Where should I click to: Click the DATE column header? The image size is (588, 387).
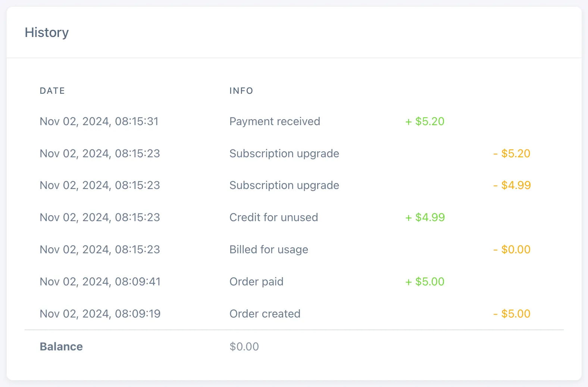click(x=52, y=91)
